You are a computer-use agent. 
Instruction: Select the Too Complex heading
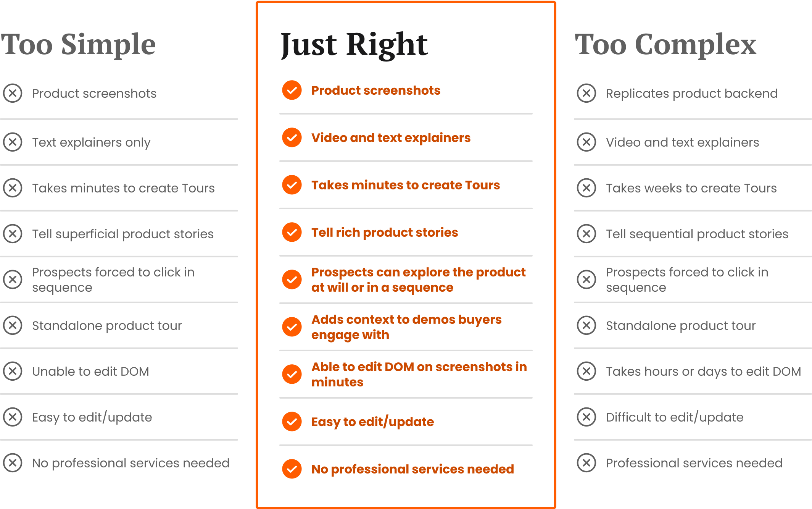[x=665, y=45]
